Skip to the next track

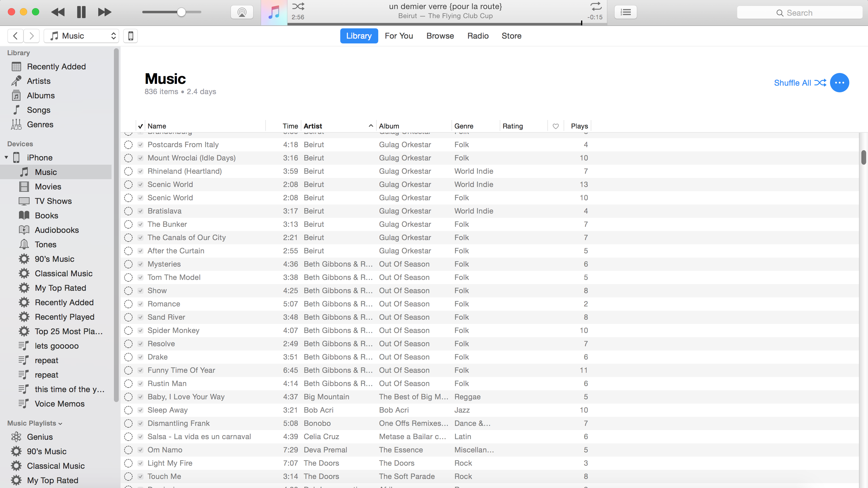tap(105, 12)
